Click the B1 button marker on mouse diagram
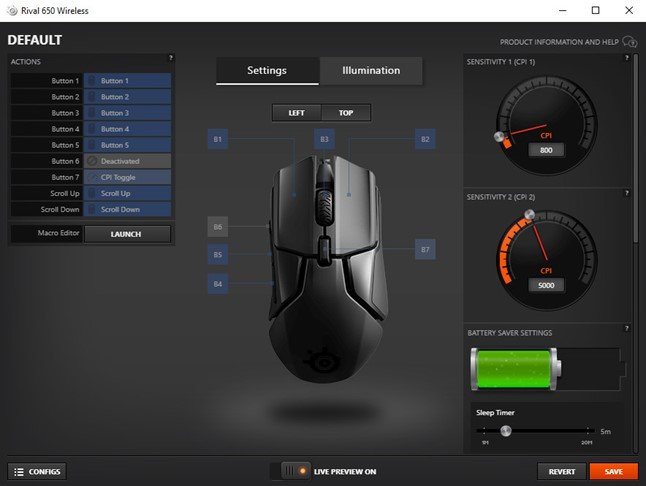Screen dimensions: 646x486 pos(217,139)
